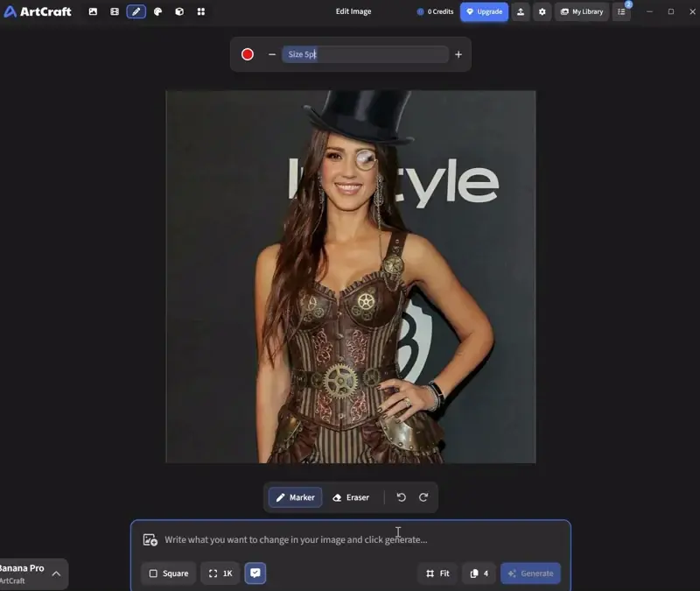The height and width of the screenshot is (591, 700).
Task: Select the Eraser tool
Action: coord(351,497)
